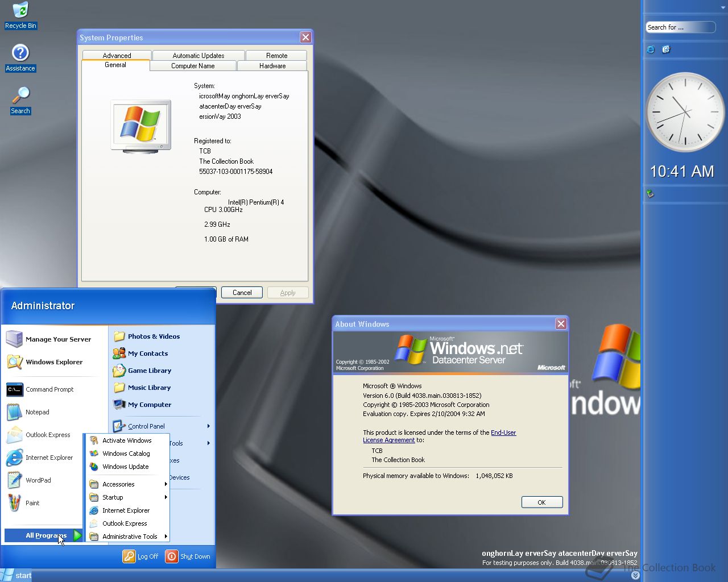This screenshot has height=582, width=728.
Task: Click OK in About Windows
Action: pyautogui.click(x=542, y=502)
